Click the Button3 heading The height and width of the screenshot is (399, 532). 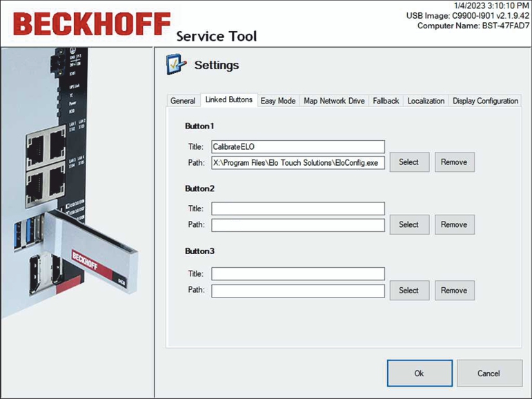(x=199, y=251)
